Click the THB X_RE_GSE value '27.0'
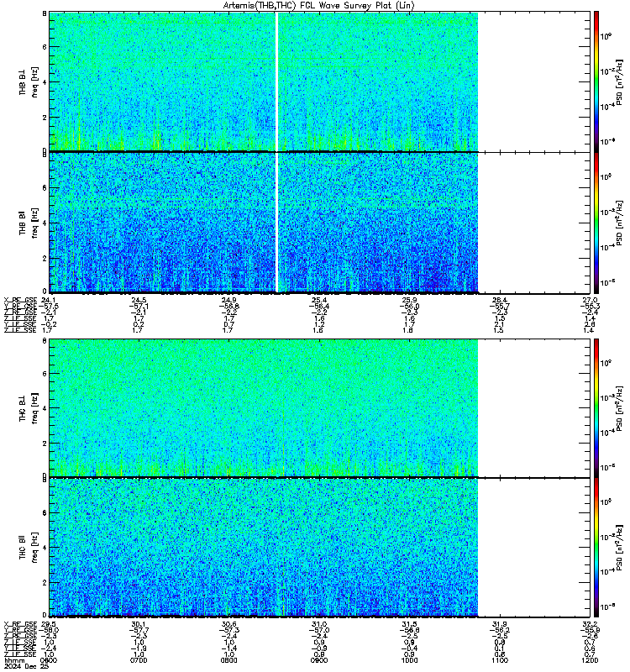Viewport: 630px width, 672px height. tap(590, 300)
